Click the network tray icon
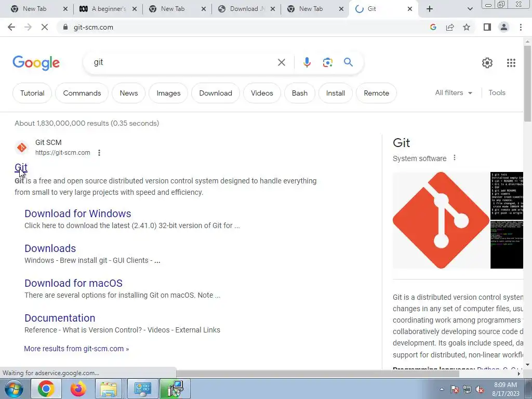Screen dimensions: 532x399 click(467, 390)
